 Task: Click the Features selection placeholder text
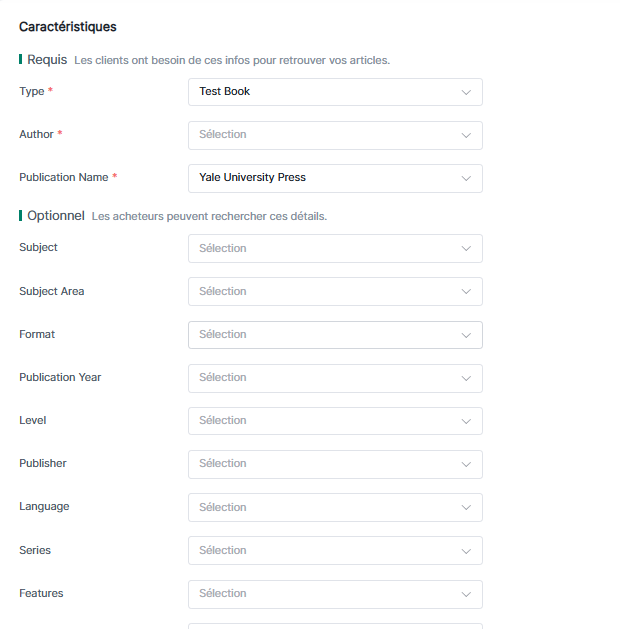coord(222,594)
